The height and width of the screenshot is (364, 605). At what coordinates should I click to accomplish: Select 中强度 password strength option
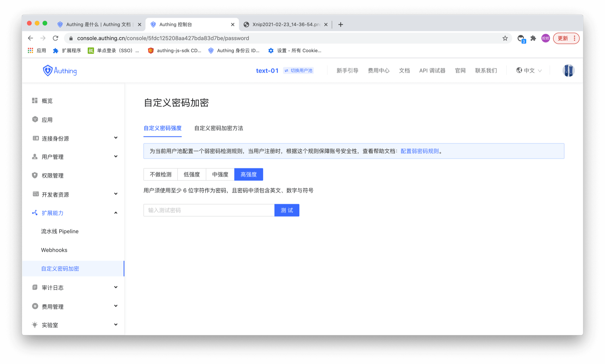pos(220,174)
